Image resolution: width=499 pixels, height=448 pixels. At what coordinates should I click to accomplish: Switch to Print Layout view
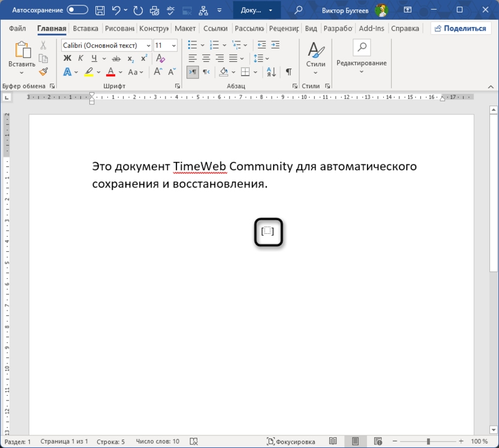(x=355, y=441)
